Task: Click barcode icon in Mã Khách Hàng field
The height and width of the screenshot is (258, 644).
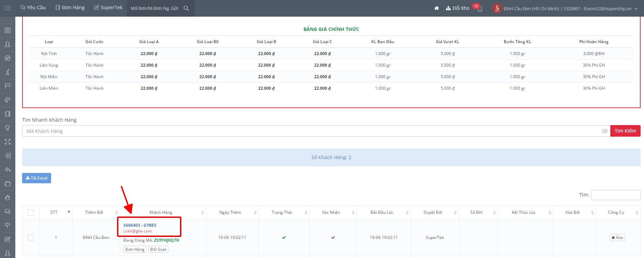Action: tap(605, 131)
